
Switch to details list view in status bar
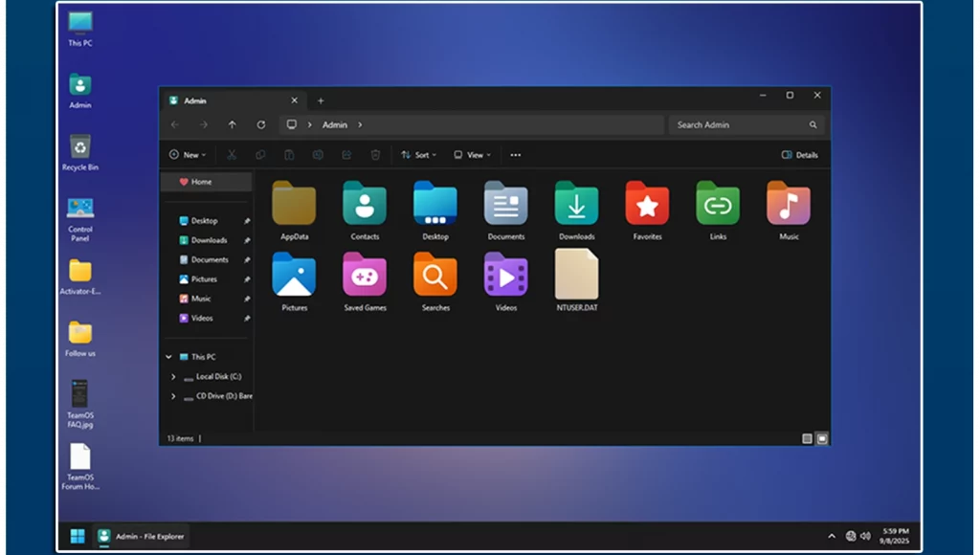click(807, 438)
